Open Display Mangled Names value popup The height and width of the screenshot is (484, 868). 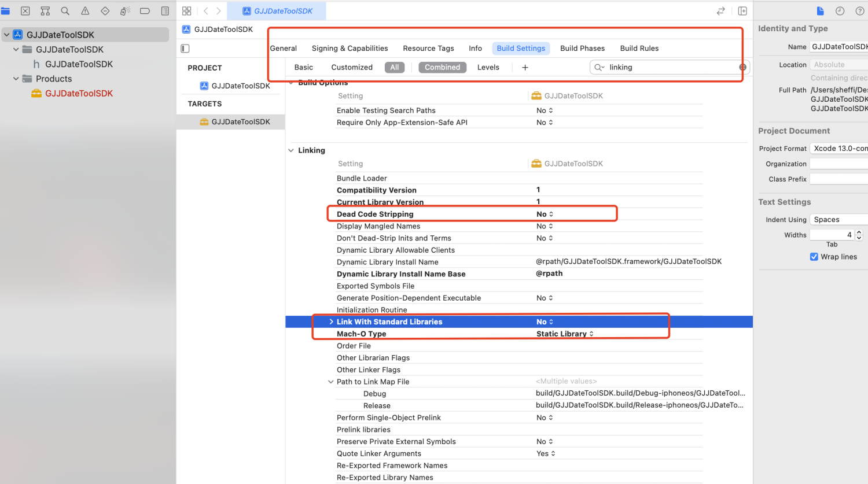point(545,227)
